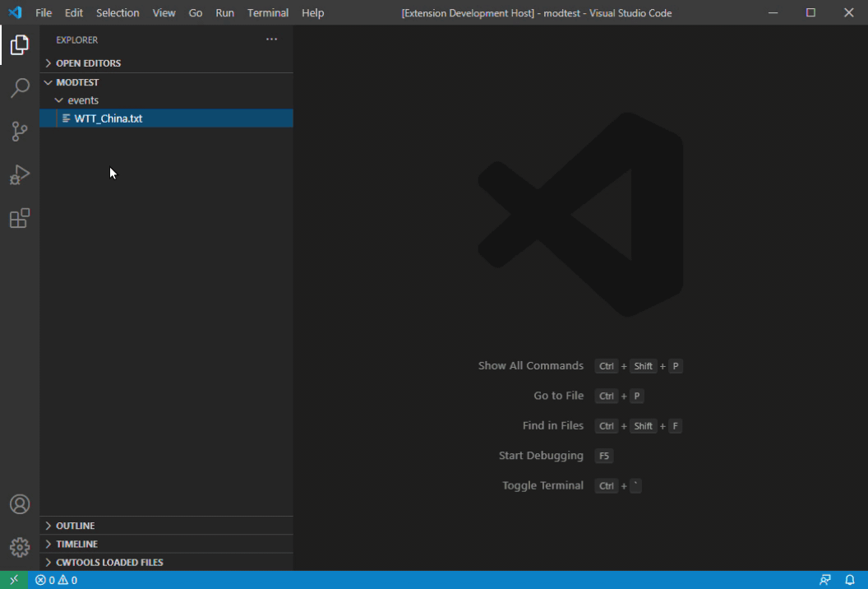Click the EXPLORER panel title
This screenshot has width=868, height=589.
pos(77,39)
